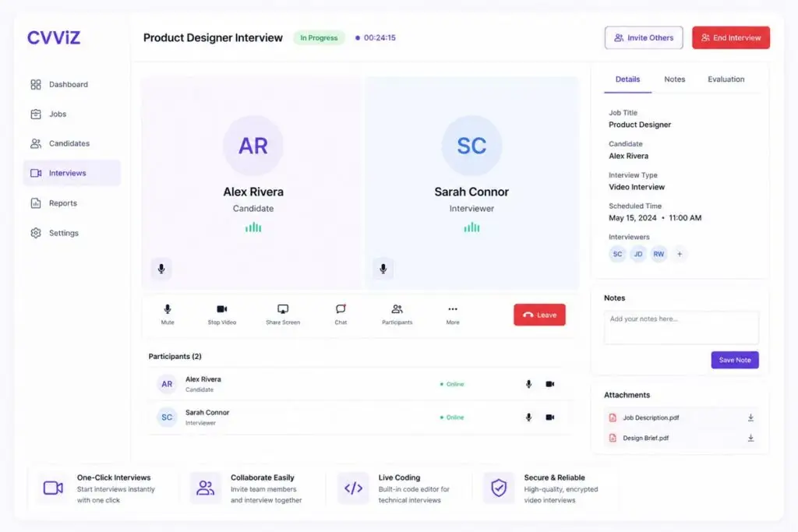Open the Candidates sidebar item
This screenshot has height=532, width=798.
(71, 143)
